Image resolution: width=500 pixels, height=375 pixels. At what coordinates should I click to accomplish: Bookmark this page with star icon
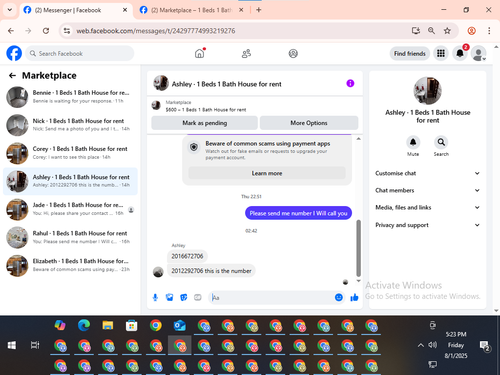447,31
